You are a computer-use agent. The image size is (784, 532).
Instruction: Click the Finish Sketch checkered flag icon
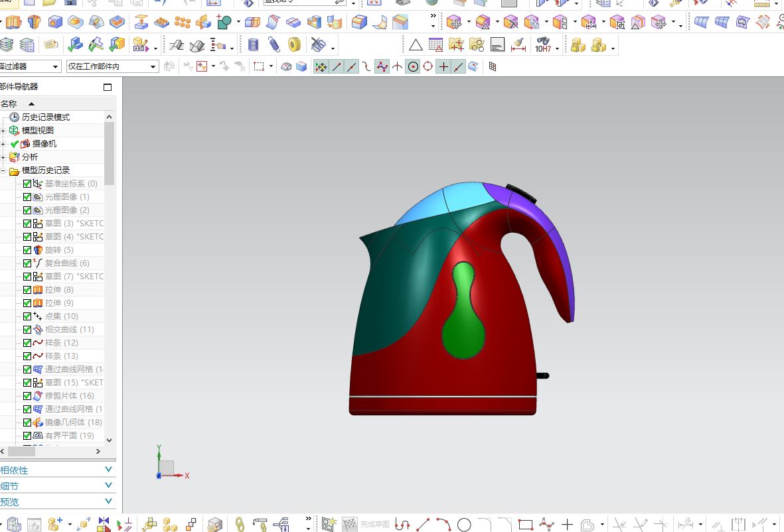pos(349,525)
